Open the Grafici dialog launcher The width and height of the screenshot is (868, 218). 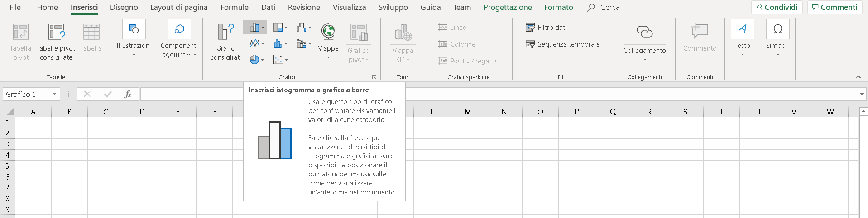(374, 77)
